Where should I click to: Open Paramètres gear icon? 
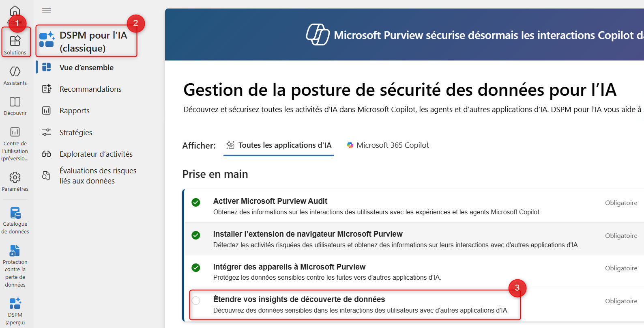click(15, 178)
